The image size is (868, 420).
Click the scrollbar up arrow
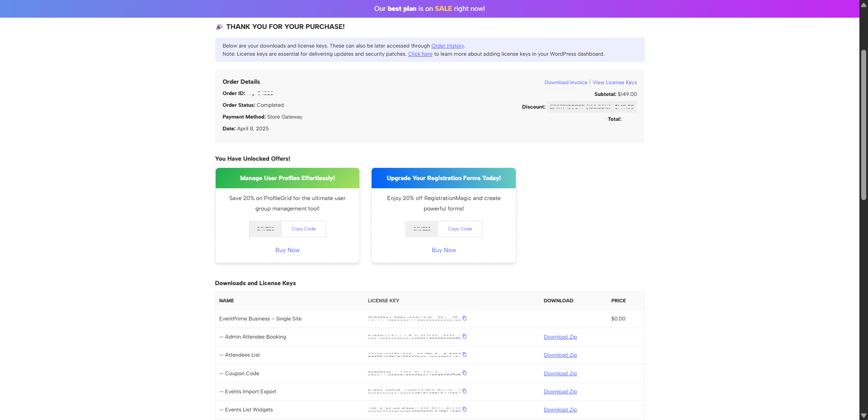click(x=863, y=5)
